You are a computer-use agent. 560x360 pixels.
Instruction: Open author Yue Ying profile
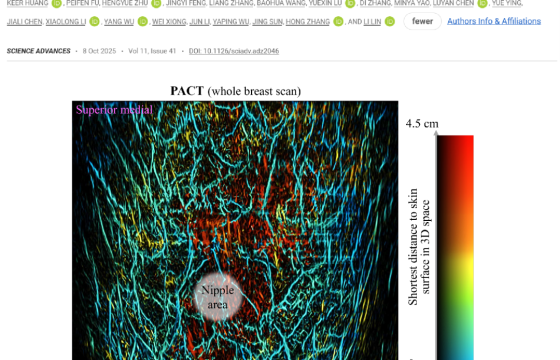(506, 3)
